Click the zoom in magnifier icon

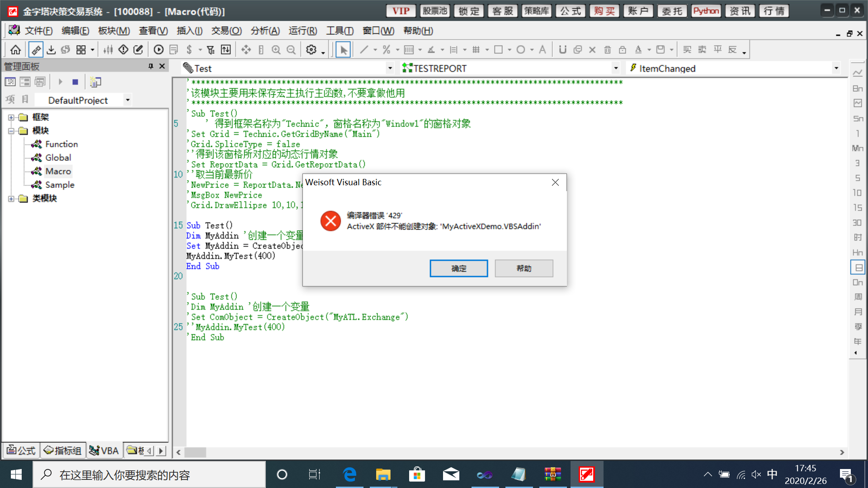point(276,50)
